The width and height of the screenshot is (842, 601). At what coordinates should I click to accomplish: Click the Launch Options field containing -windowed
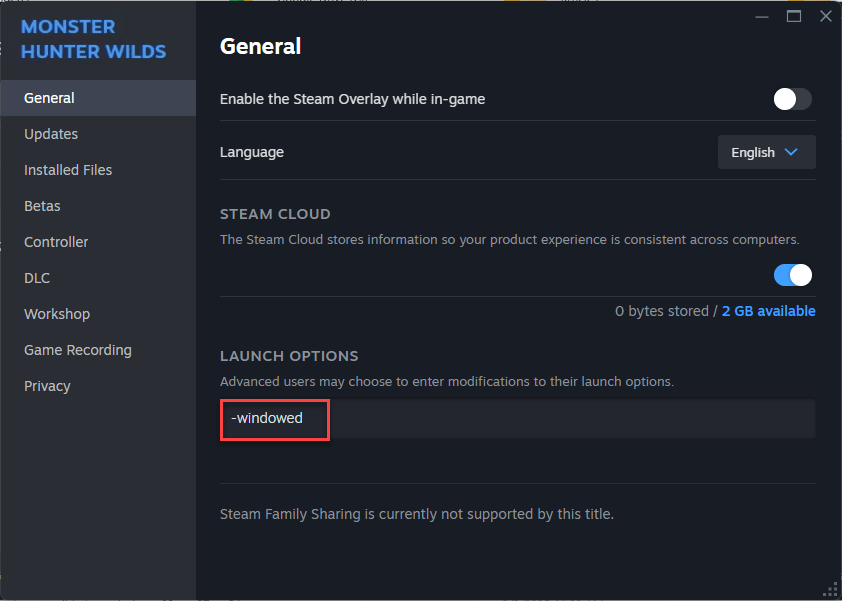click(x=517, y=418)
